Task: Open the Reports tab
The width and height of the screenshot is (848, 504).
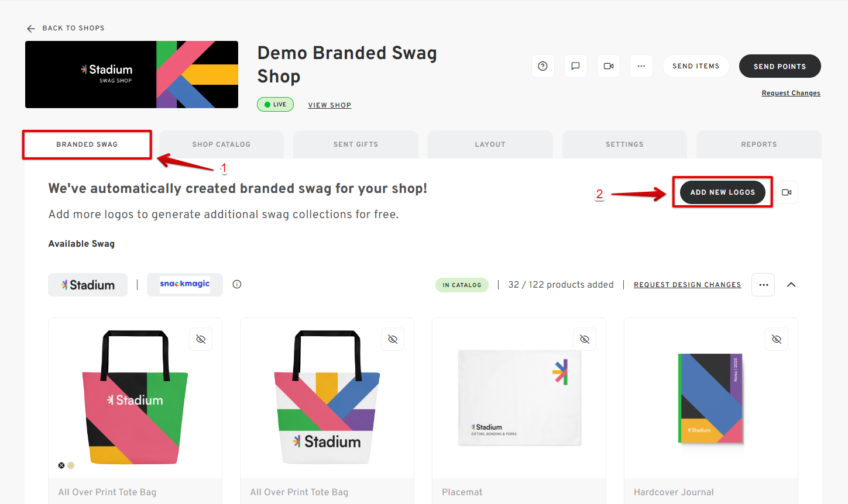Action: tap(758, 144)
